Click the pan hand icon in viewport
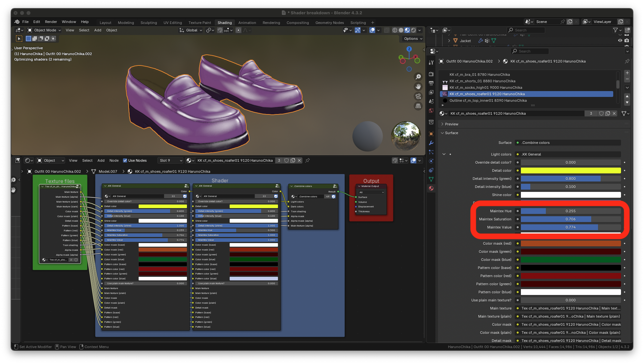Viewport: 644px width, 364px height. click(418, 87)
